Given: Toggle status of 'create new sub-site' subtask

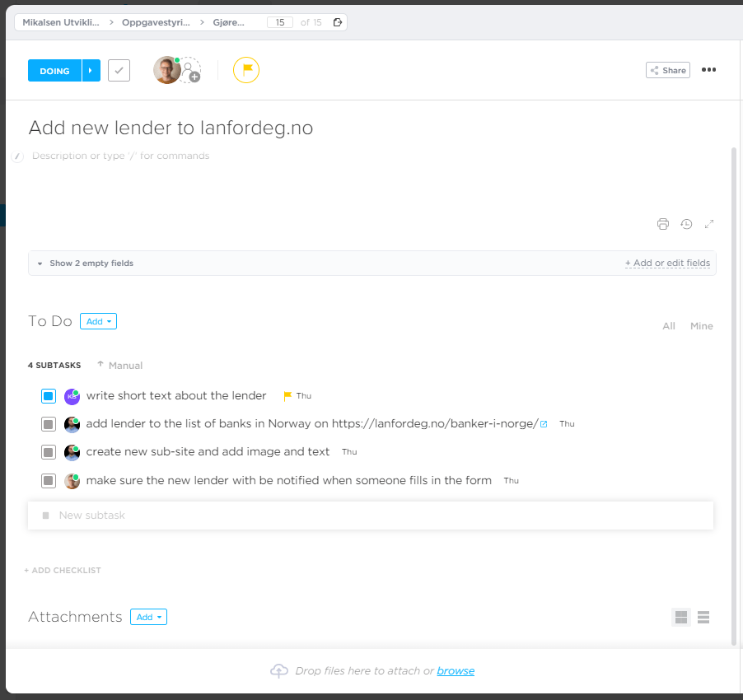Looking at the screenshot, I should 49,452.
